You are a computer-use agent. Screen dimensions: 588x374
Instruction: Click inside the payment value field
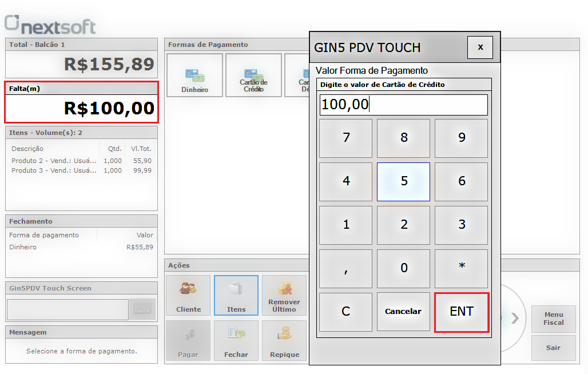pos(403,105)
